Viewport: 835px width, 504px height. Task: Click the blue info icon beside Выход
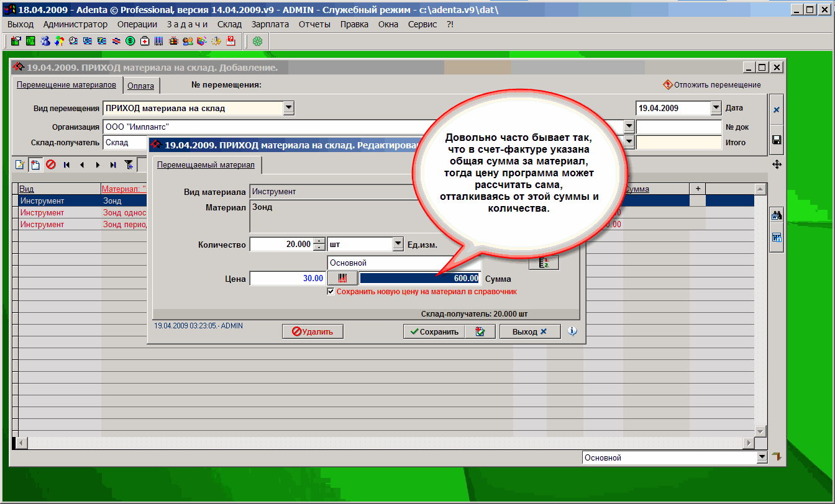click(x=572, y=331)
